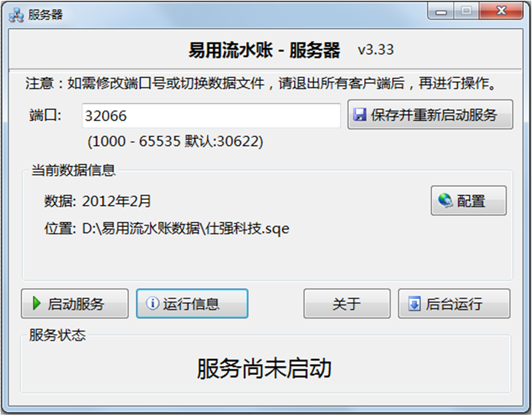Image resolution: width=532 pixels, height=415 pixels.
Task: Focus the port number field 32066
Action: [211, 116]
